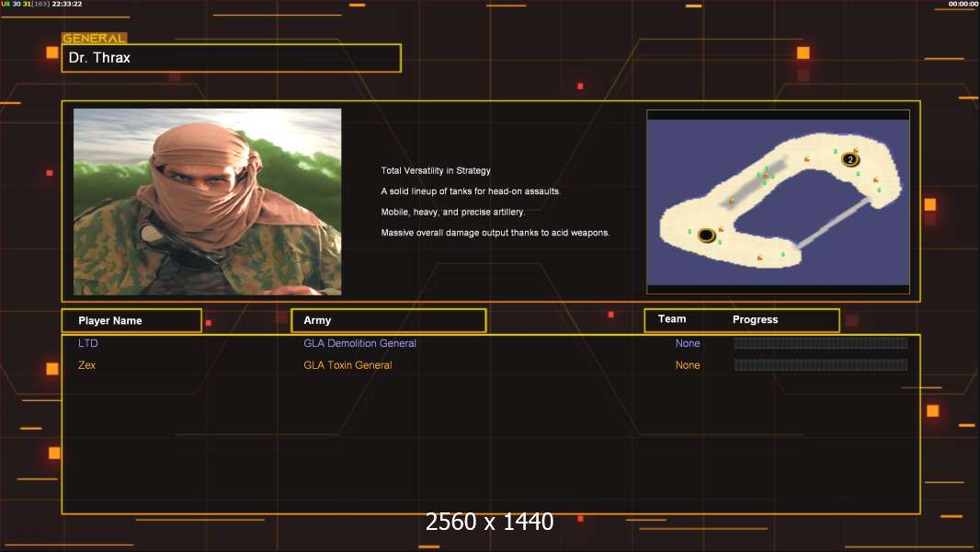Click text about acid weapons damage output

[x=496, y=233]
